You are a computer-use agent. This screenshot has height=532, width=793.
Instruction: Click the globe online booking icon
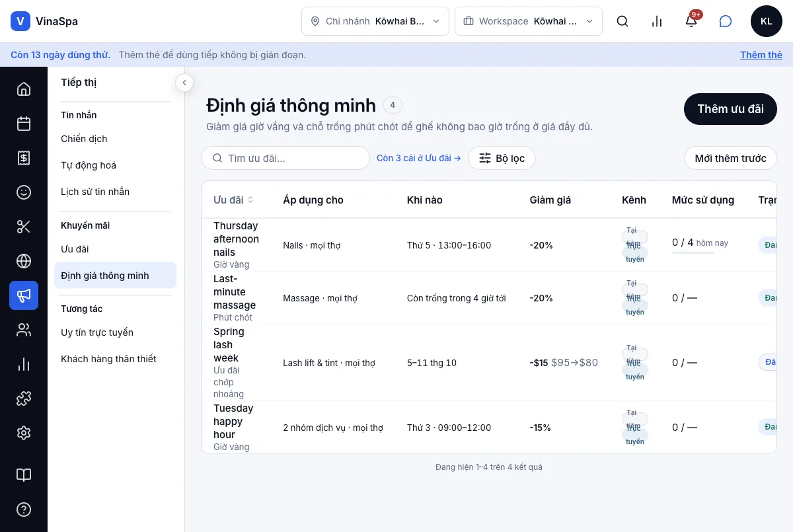coord(24,261)
